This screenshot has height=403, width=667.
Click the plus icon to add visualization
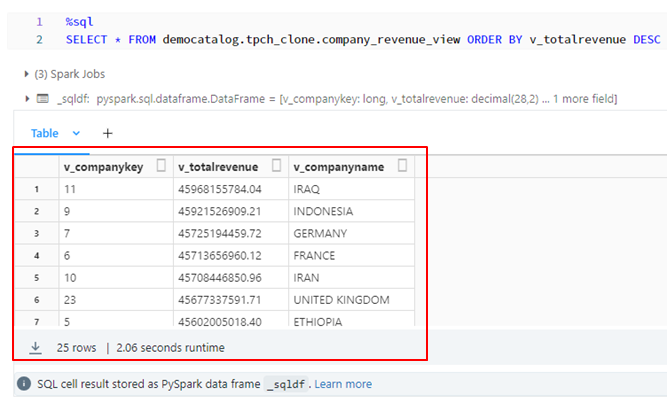click(x=108, y=133)
